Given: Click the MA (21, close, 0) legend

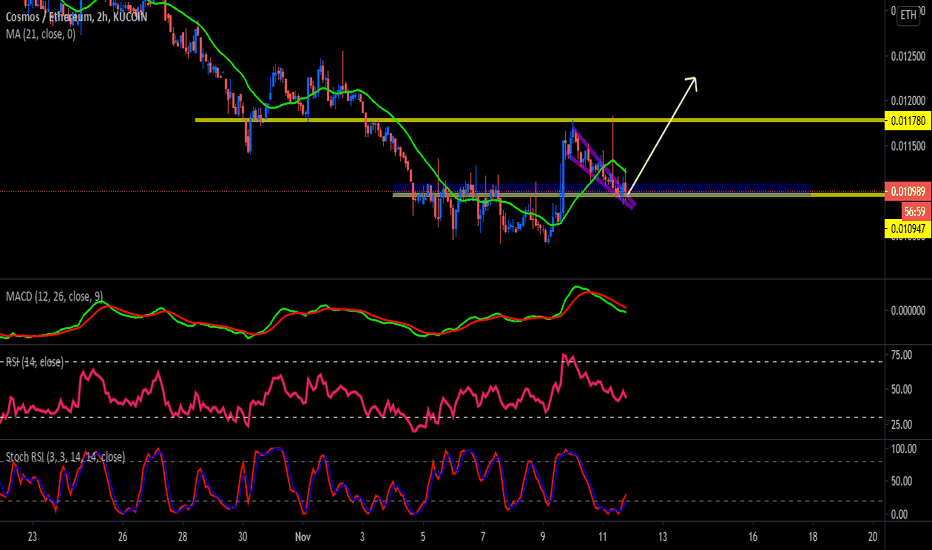Looking at the screenshot, I should pos(40,34).
